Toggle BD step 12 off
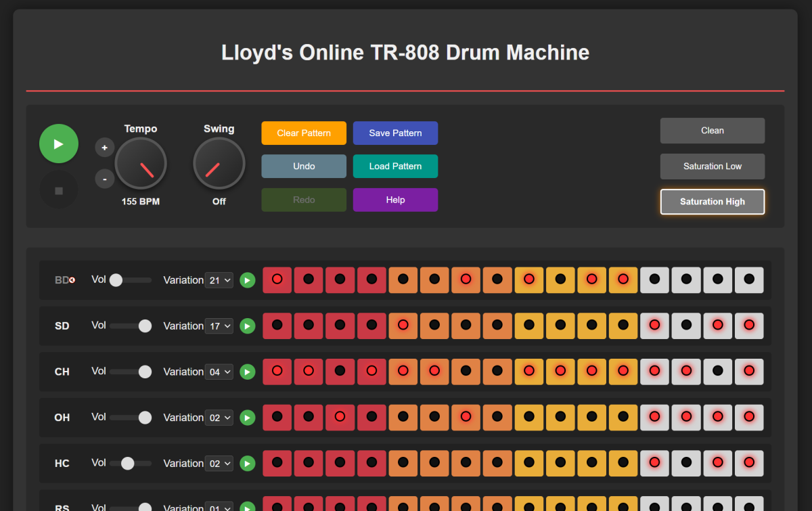 [x=623, y=280]
